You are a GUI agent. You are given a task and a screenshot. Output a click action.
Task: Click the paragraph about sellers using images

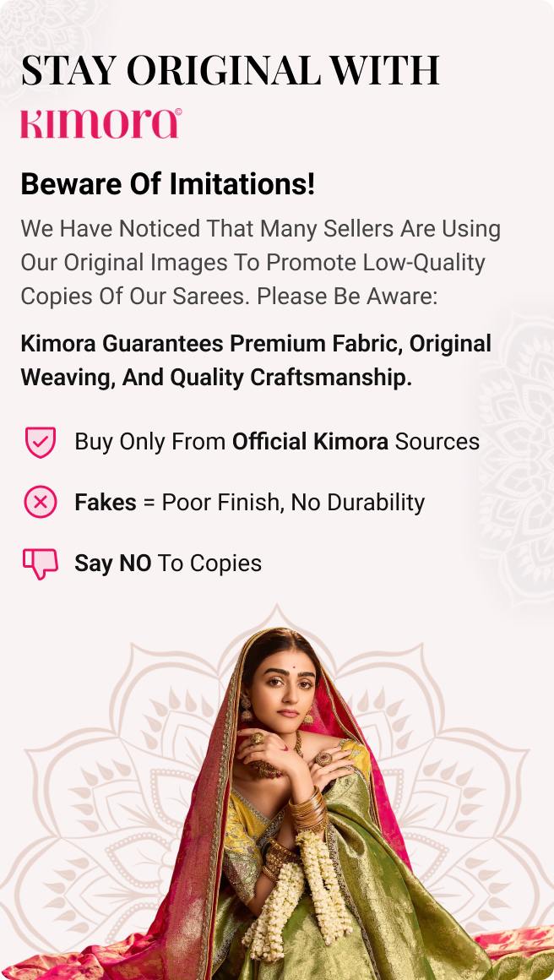[x=260, y=263]
